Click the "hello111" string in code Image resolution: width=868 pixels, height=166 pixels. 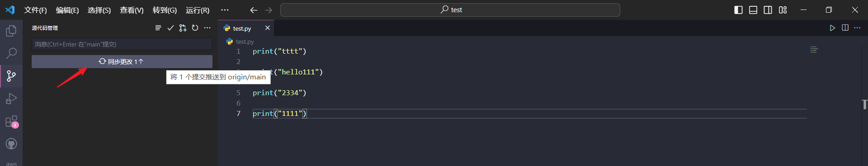point(298,72)
